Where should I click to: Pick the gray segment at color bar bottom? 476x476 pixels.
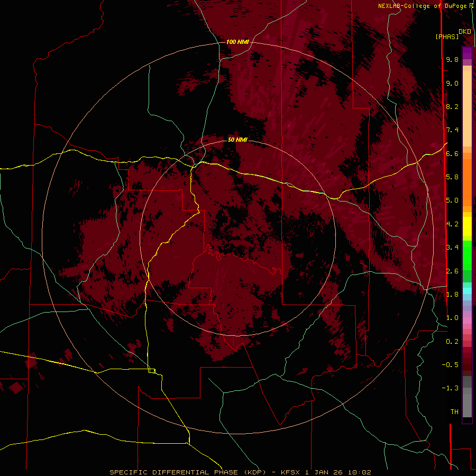point(467,405)
